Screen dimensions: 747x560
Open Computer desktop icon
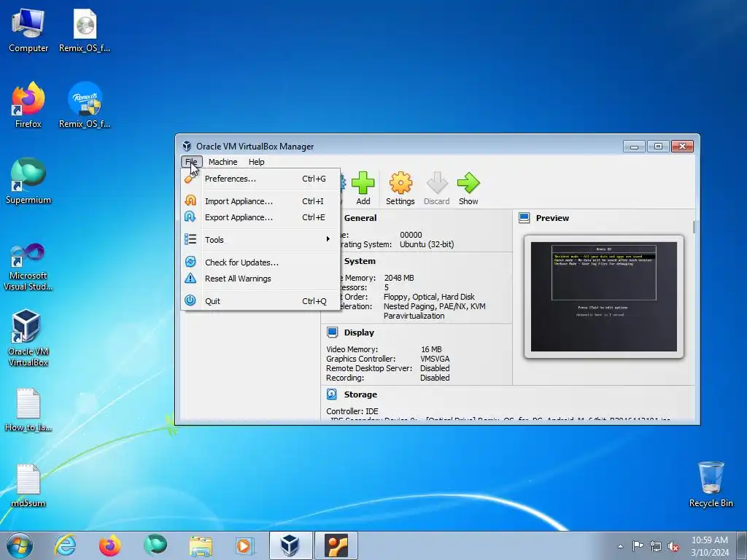pos(28,31)
